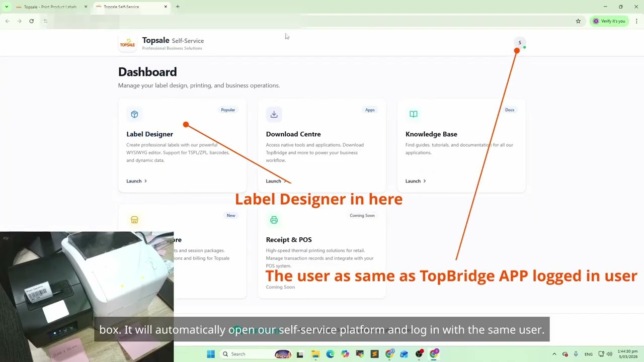Click the microphone icon in system tray
The width and height of the screenshot is (644, 362).
[576, 354]
